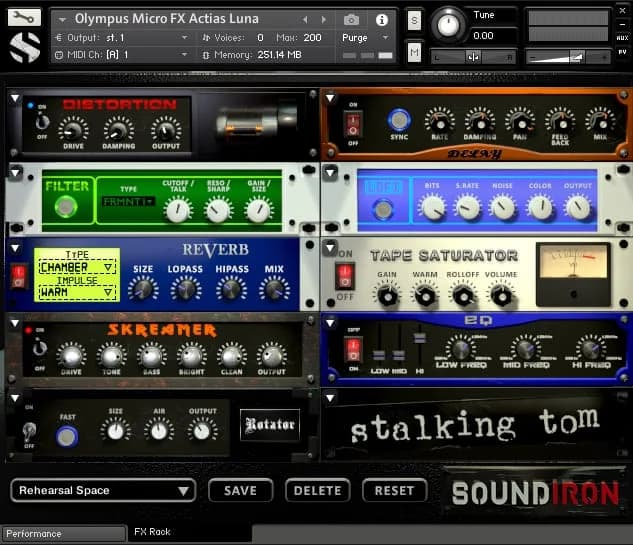Click the green Filter power button

point(66,207)
